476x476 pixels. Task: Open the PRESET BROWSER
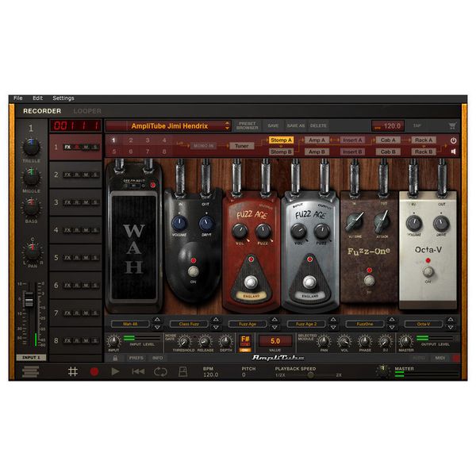point(247,125)
